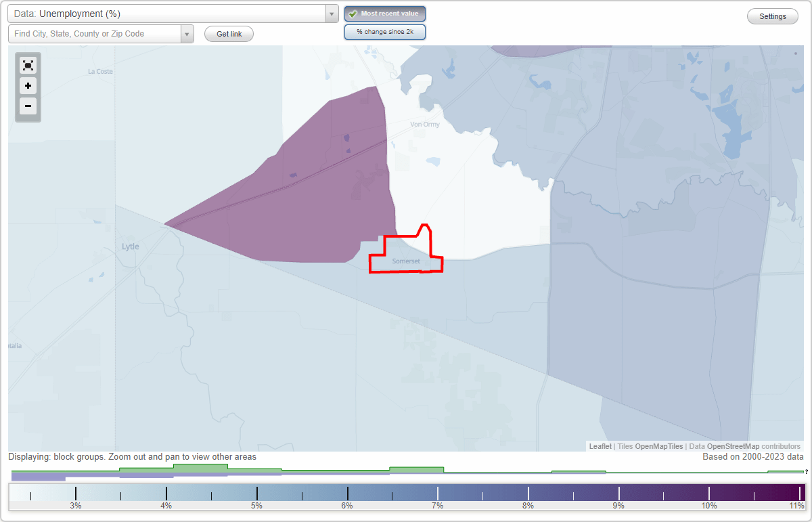Expand the location search dropdown arrow

pos(187,34)
